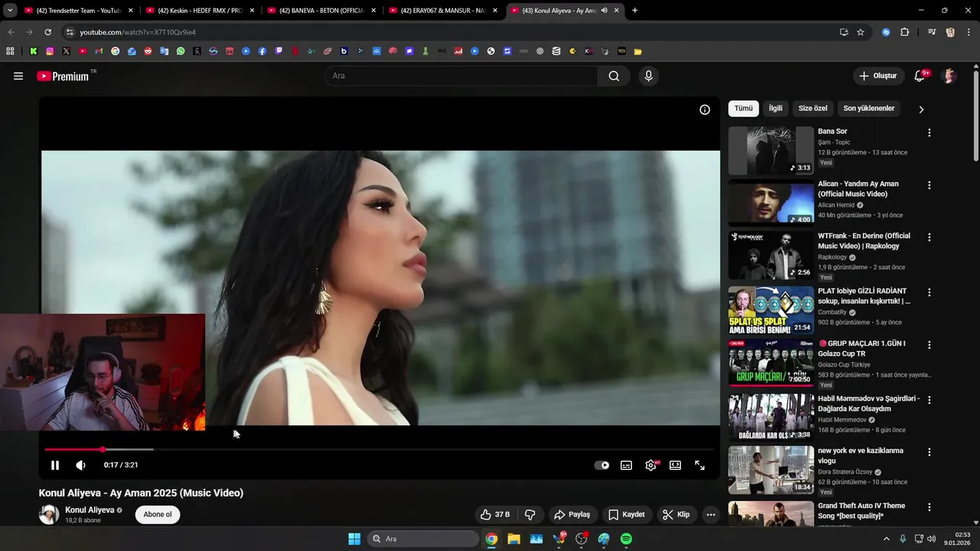Focus the Ara search field

(461, 76)
